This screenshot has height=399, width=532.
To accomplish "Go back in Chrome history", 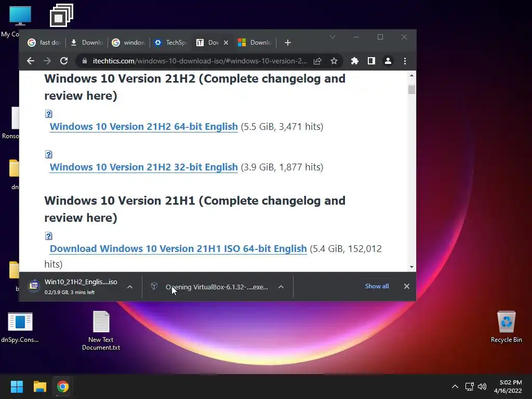I will [31, 61].
